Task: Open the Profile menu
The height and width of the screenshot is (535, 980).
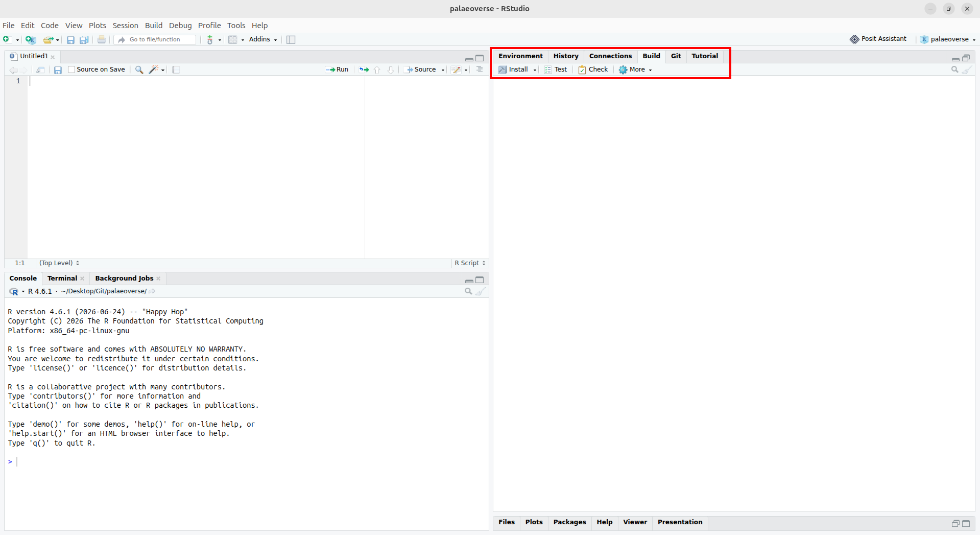Action: click(209, 26)
